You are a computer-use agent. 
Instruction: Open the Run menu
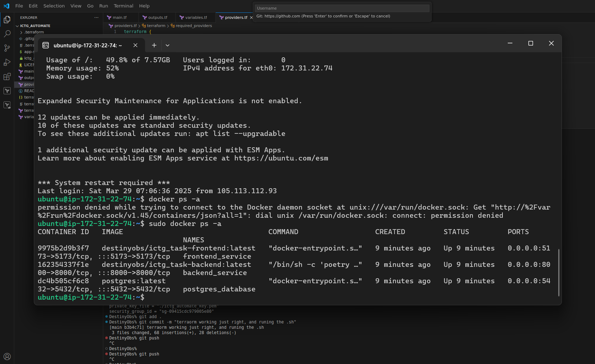coord(104,6)
